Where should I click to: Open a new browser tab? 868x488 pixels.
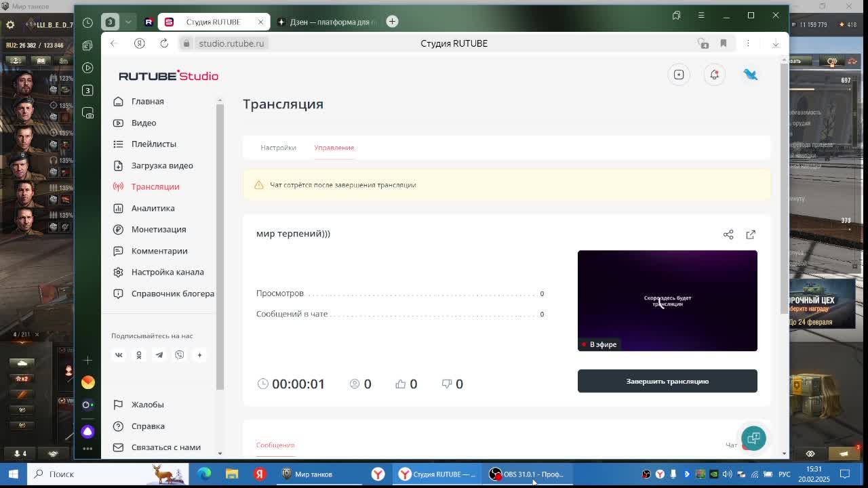pyautogui.click(x=392, y=22)
